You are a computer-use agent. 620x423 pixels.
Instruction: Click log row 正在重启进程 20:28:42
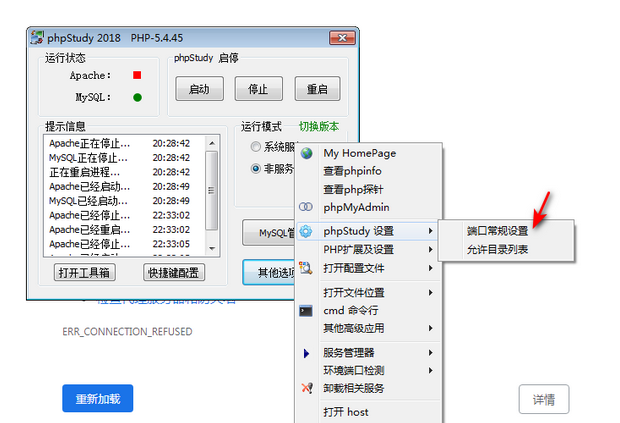[x=120, y=172]
